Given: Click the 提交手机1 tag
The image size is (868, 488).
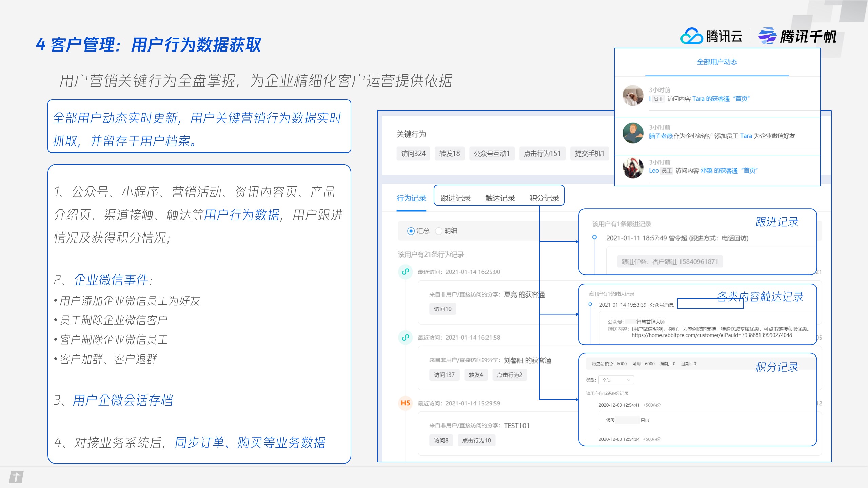Looking at the screenshot, I should [590, 154].
